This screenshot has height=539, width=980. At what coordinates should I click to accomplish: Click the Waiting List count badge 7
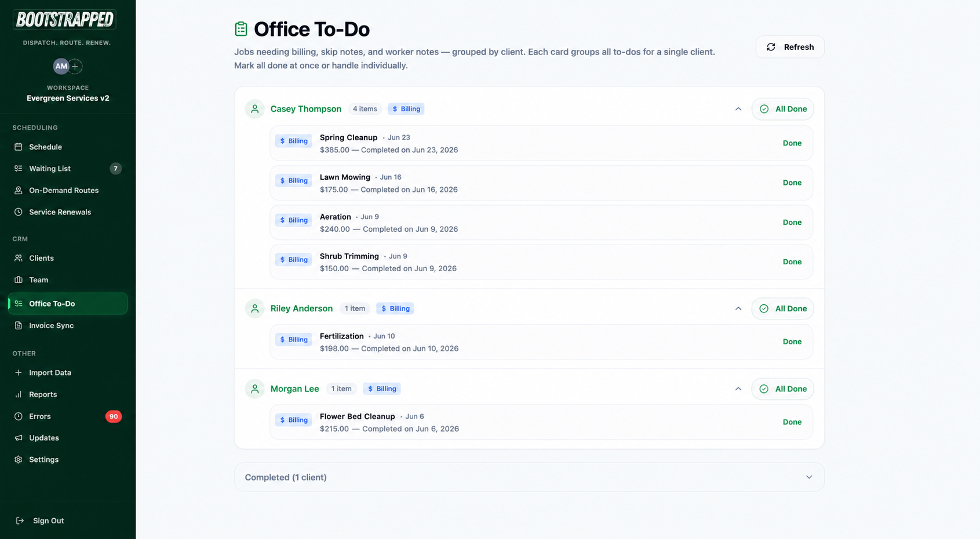coord(116,169)
